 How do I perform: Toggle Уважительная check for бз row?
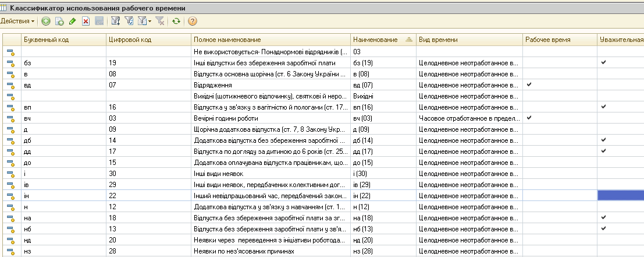pos(603,62)
